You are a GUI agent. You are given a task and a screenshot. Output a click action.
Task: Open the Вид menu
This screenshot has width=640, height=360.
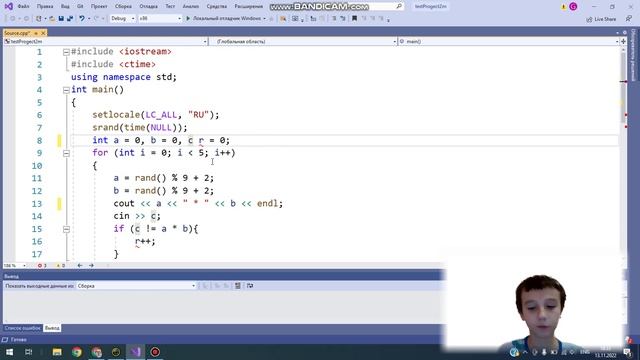point(65,7)
